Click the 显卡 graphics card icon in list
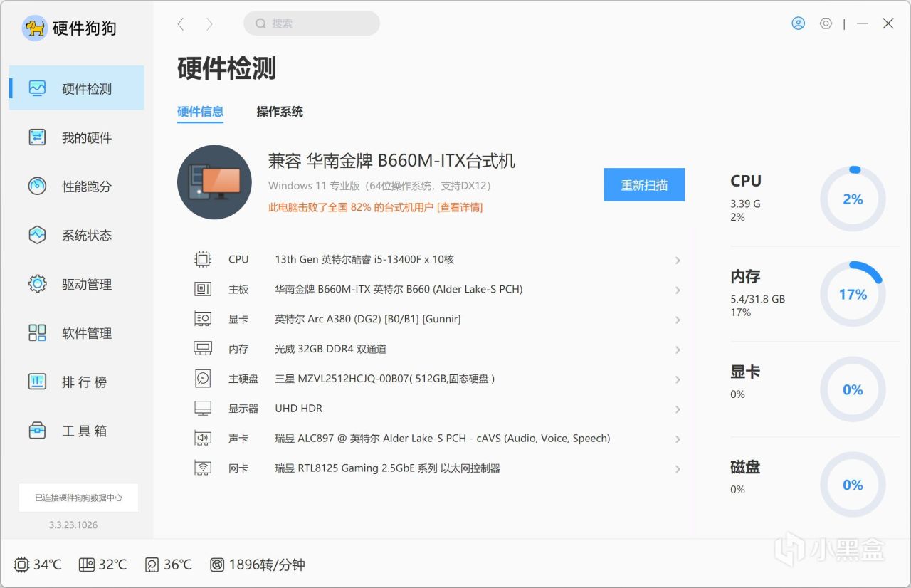This screenshot has height=588, width=911. [203, 319]
